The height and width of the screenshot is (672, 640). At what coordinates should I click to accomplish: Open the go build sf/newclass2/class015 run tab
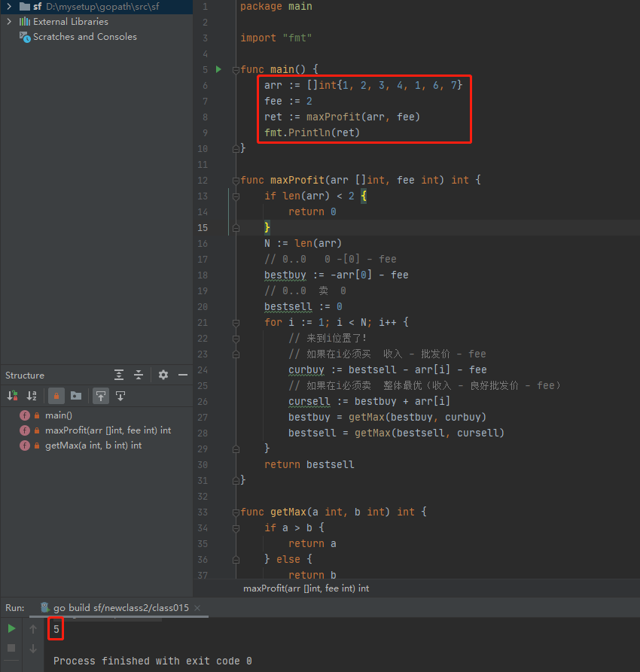120,608
